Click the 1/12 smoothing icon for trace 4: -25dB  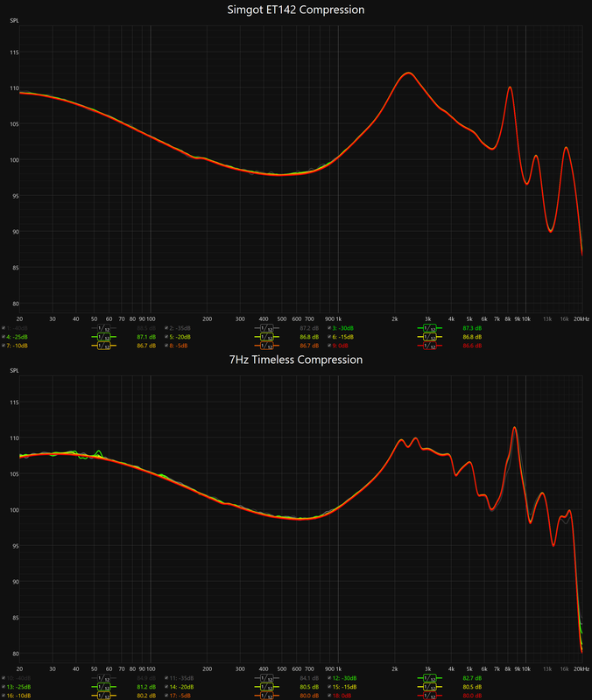coord(103,337)
